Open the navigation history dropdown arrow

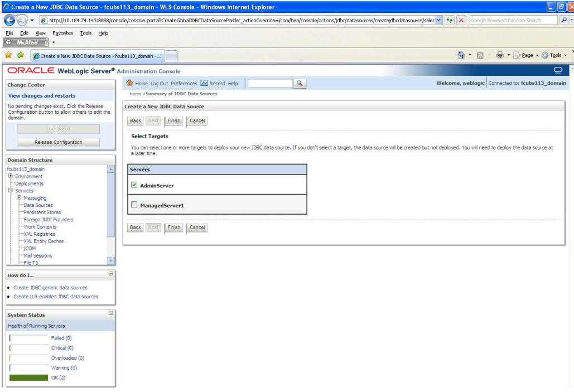tap(32, 21)
